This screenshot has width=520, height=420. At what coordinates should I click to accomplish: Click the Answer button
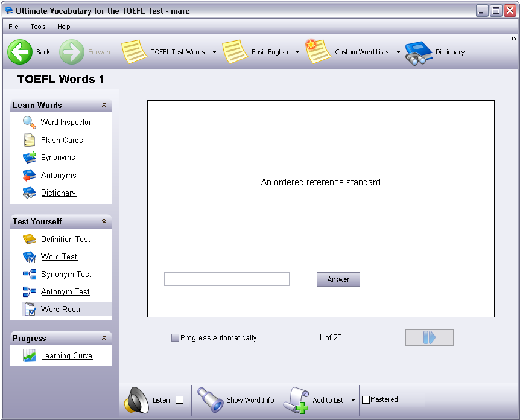(338, 279)
